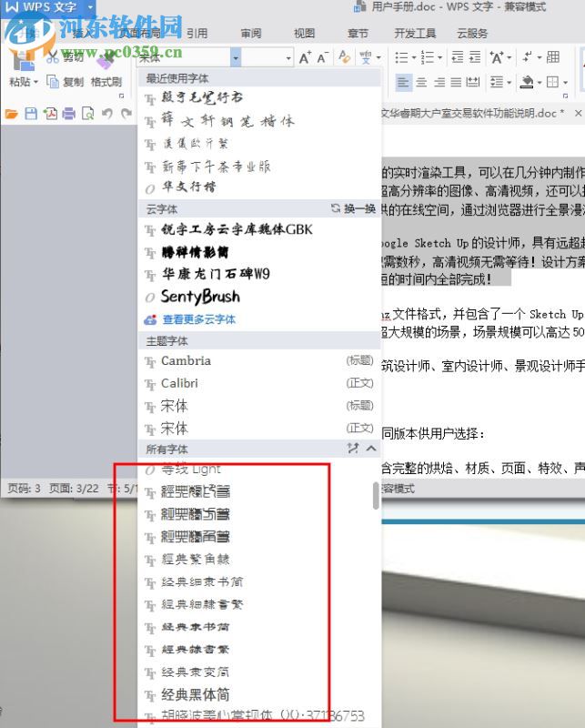Decrease font size with A- icon
Viewport: 585px width, 728px height.
[x=323, y=57]
